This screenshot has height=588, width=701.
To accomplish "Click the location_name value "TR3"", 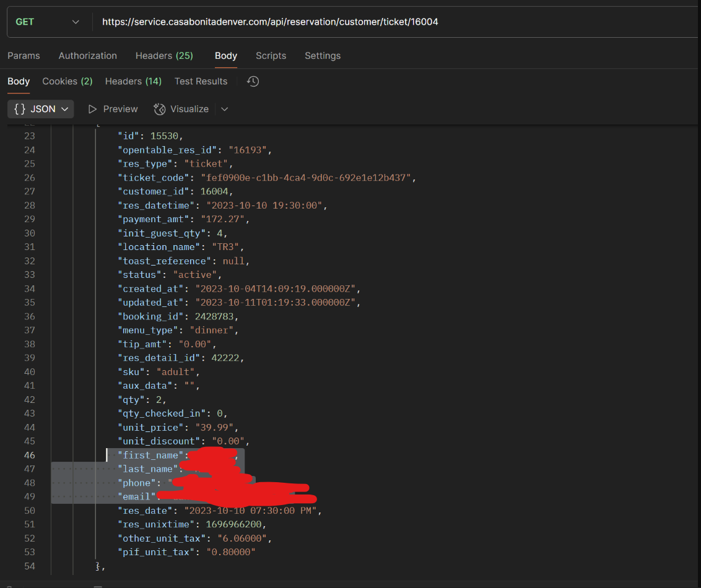I will pos(225,246).
